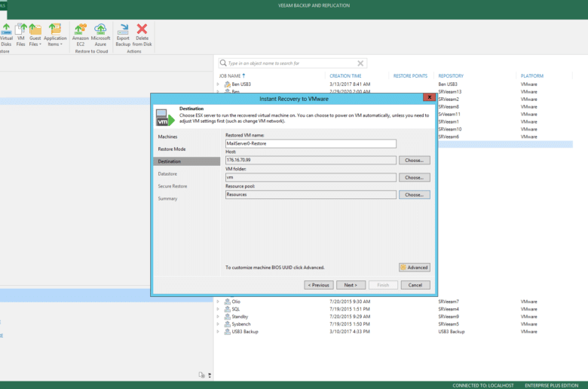The width and height of the screenshot is (588, 389).
Task: Click the USB3 Backup job icon
Action: click(227, 332)
